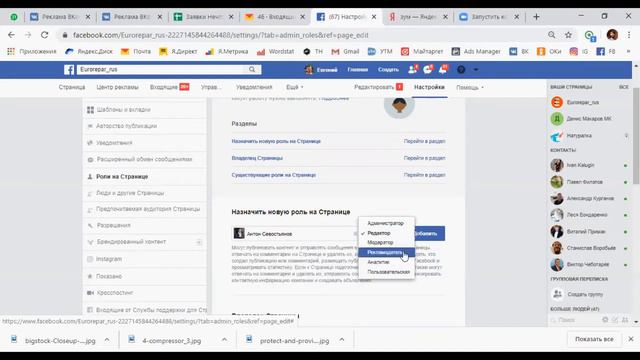Click the Показать все downloads button
This screenshot has width=640, height=360.
pyautogui.click(x=594, y=339)
